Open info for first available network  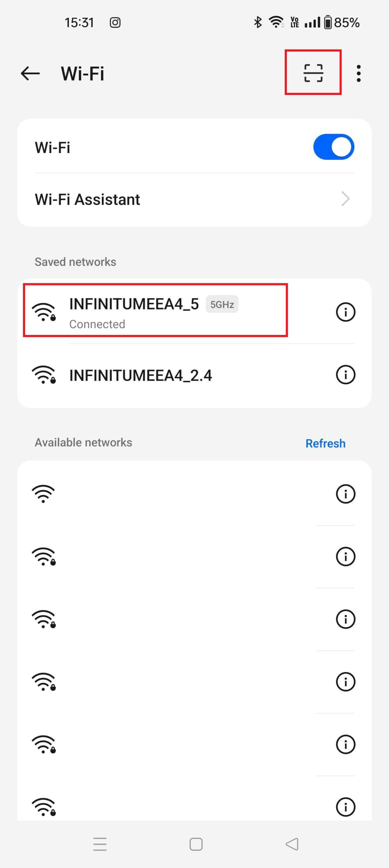click(345, 494)
